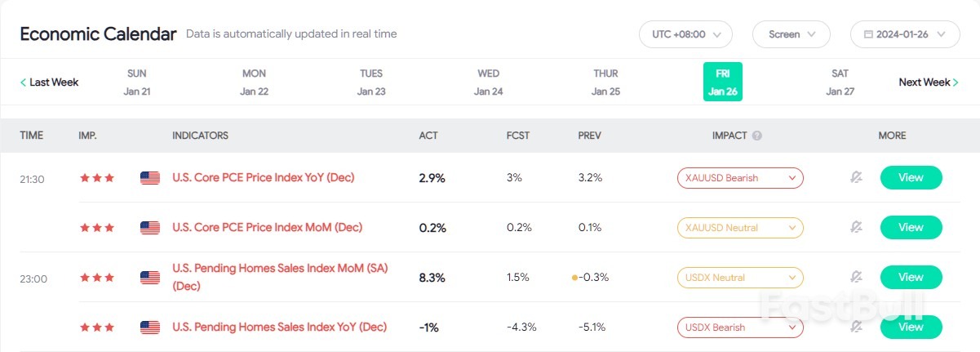Viewport: 980px width, 352px height.
Task: Click the yellow revision dot near -0.3%
Action: point(575,278)
